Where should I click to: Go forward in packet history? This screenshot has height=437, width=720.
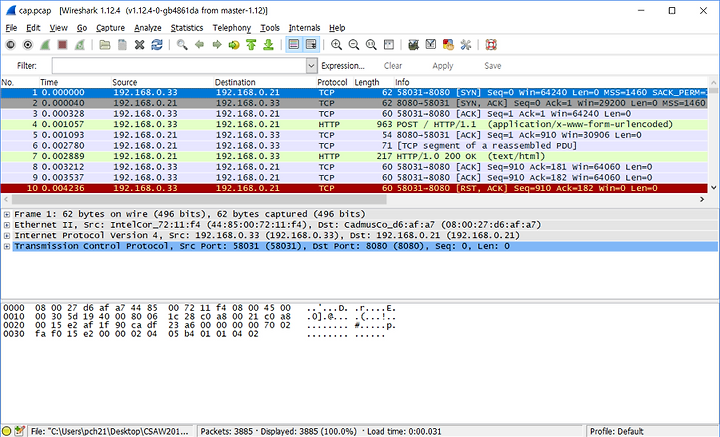pyautogui.click(x=217, y=45)
